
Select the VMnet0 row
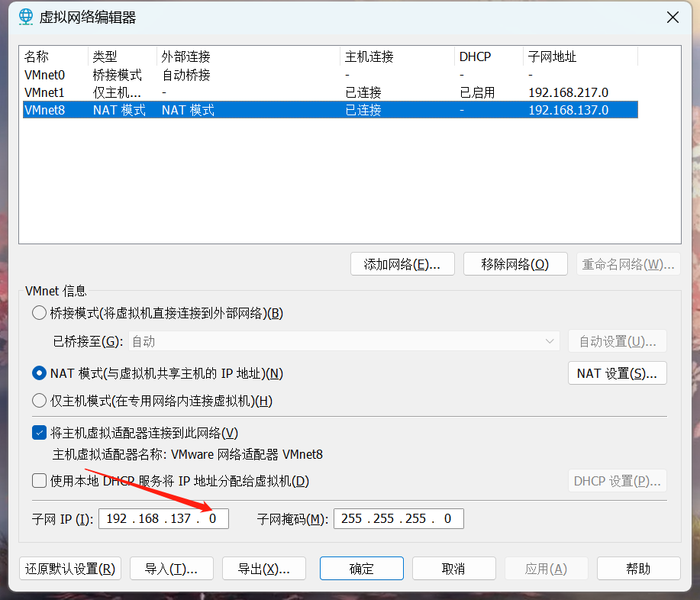pyautogui.click(x=331, y=75)
